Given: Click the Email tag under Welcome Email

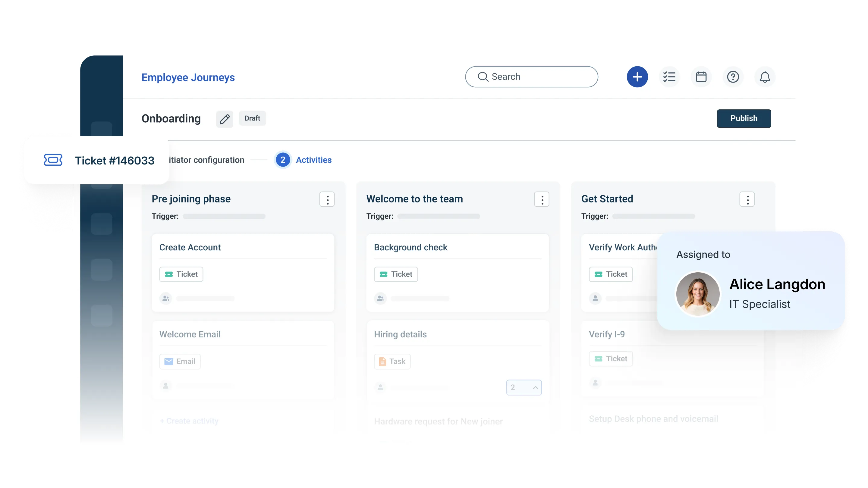Looking at the screenshot, I should [x=180, y=361].
